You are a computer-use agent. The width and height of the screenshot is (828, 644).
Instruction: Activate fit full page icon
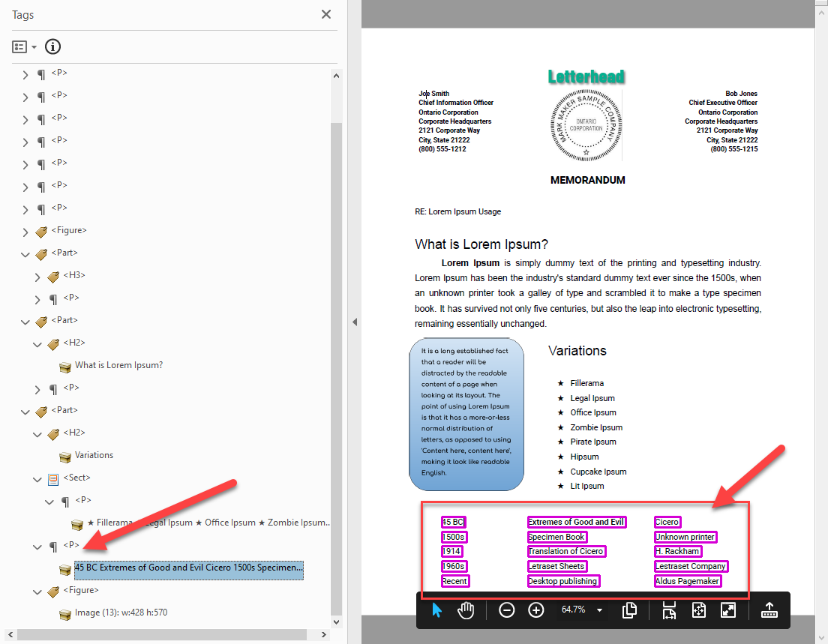(698, 610)
